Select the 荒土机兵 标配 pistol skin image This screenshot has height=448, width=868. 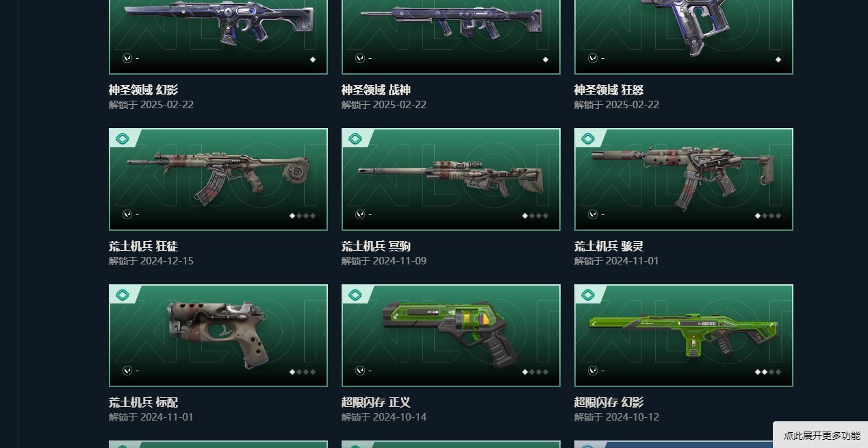218,336
